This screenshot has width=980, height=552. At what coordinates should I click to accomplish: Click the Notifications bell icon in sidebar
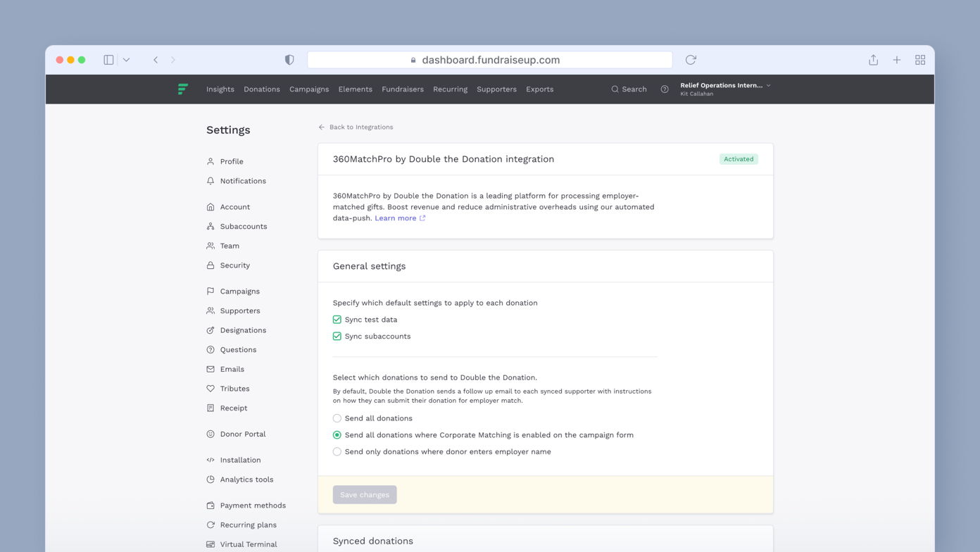click(x=210, y=181)
